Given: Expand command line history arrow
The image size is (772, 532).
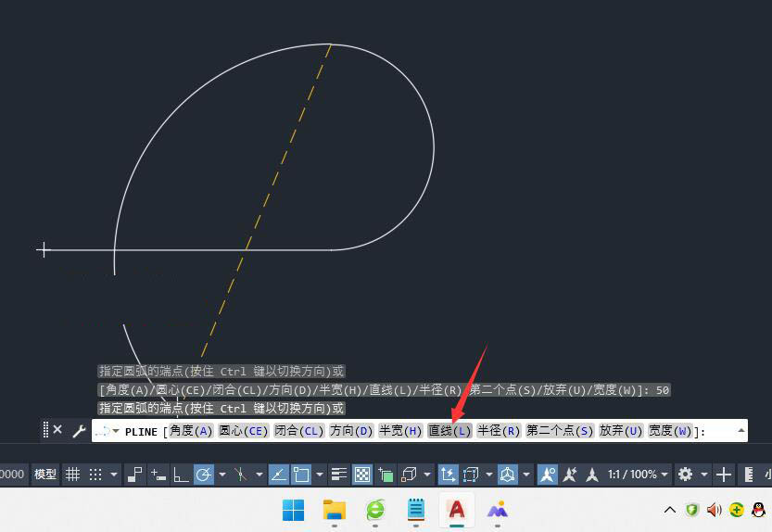Looking at the screenshot, I should (741, 431).
